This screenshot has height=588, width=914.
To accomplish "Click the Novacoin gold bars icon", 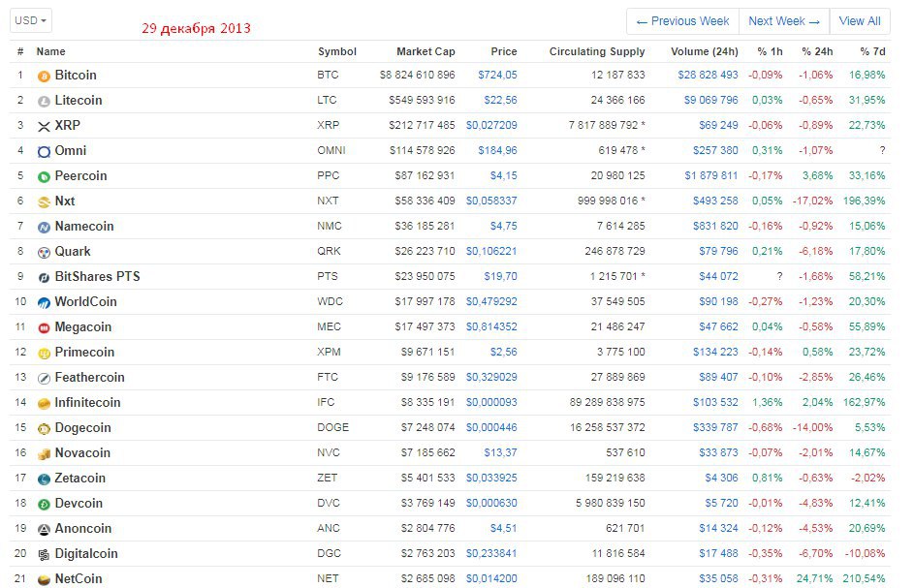I will pos(44,453).
